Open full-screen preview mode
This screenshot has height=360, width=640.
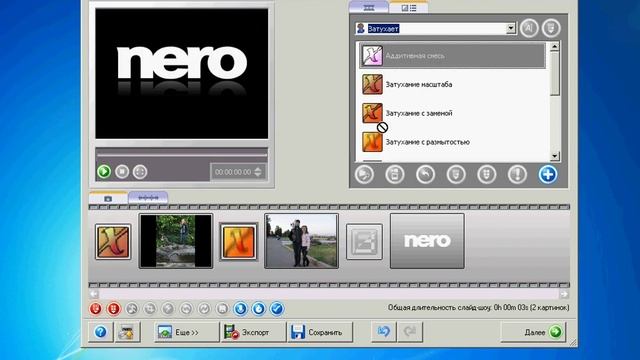pos(140,171)
